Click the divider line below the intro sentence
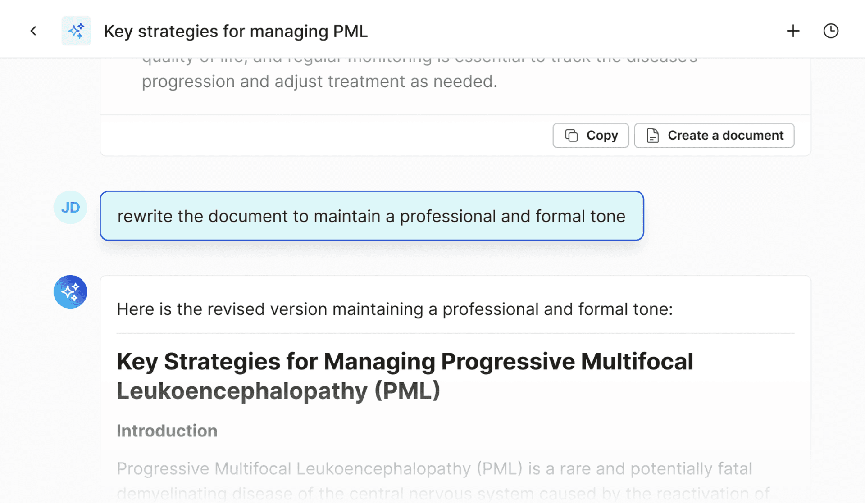This screenshot has width=865, height=504. point(455,333)
